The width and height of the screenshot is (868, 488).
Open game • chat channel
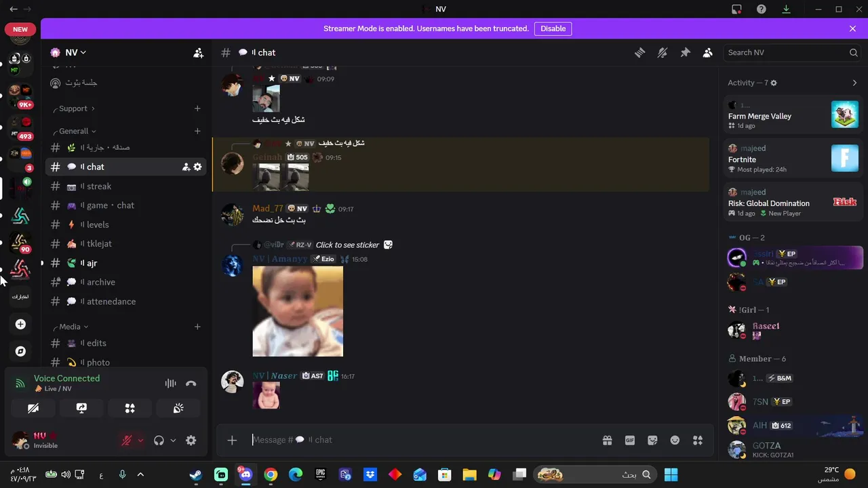125,205
